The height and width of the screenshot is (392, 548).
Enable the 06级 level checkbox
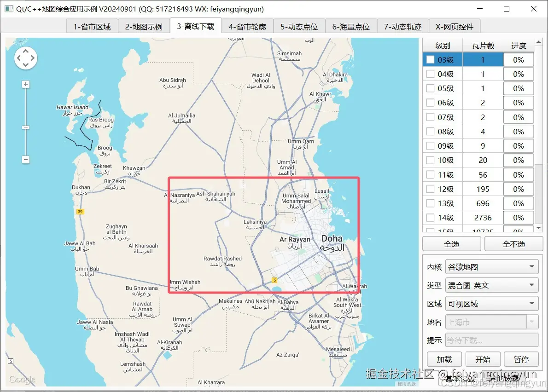[x=430, y=103]
